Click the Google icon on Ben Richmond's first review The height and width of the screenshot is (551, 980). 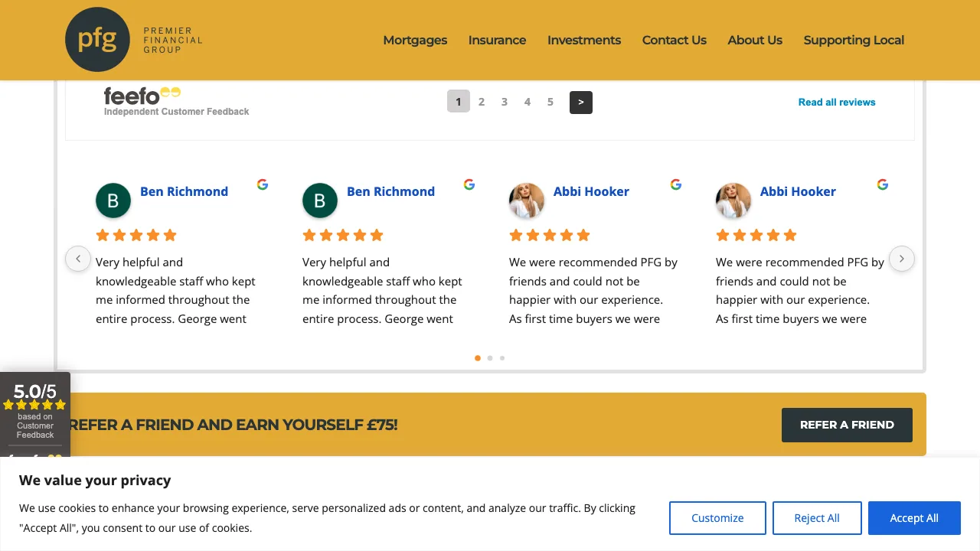point(263,184)
